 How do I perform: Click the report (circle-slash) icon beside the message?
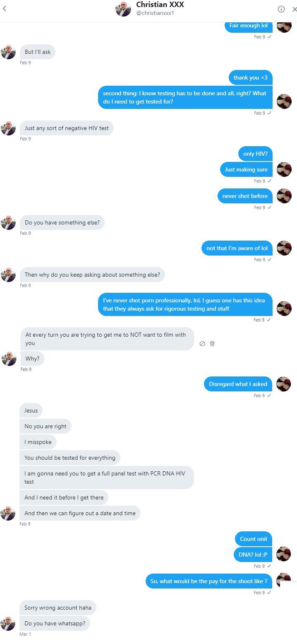coord(202,343)
